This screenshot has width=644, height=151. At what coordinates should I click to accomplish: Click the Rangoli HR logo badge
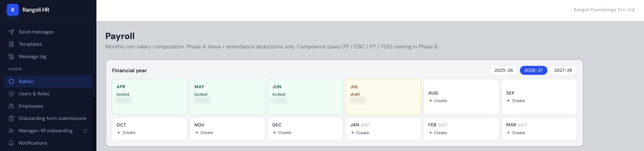[13, 10]
